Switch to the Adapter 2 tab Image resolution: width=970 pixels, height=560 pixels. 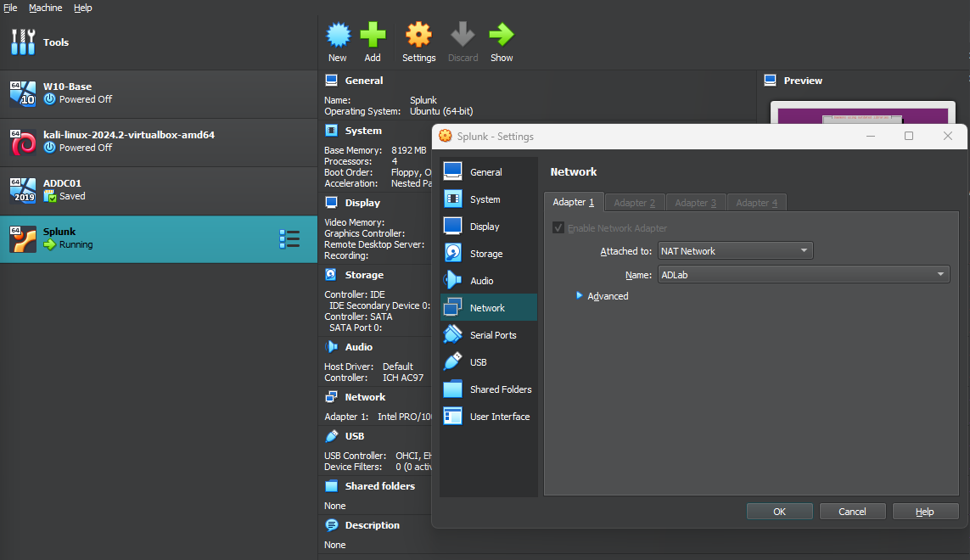[634, 202]
